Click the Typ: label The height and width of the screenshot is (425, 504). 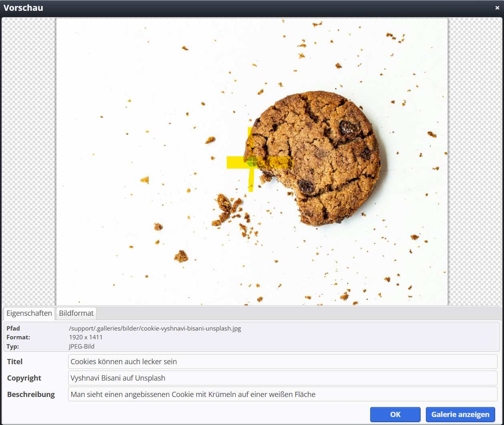coord(13,347)
